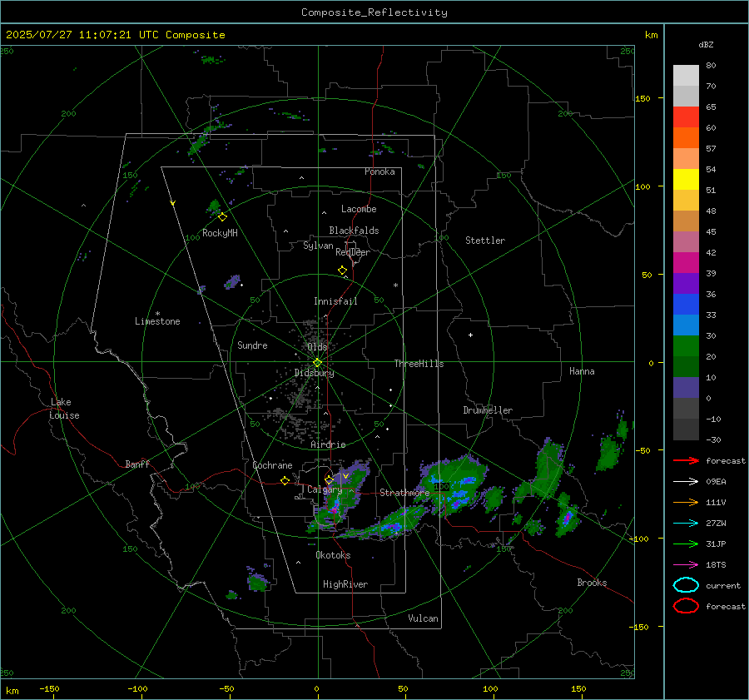The width and height of the screenshot is (749, 700).
Task: Click the Blackfalds label
Action: (x=354, y=231)
